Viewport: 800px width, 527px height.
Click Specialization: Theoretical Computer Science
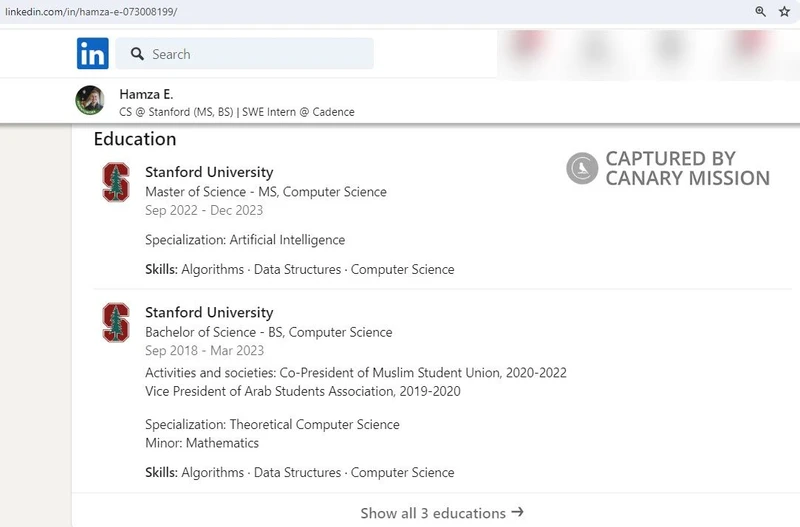pyautogui.click(x=272, y=424)
